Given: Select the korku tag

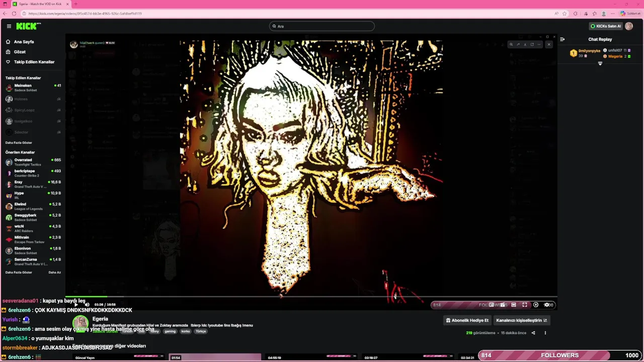Looking at the screenshot, I should pos(186,331).
